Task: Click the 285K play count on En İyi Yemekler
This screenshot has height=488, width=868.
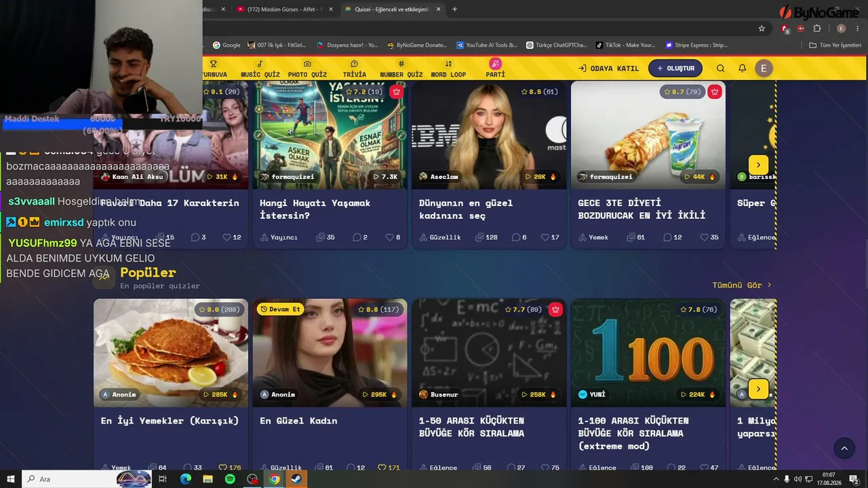Action: (x=221, y=394)
